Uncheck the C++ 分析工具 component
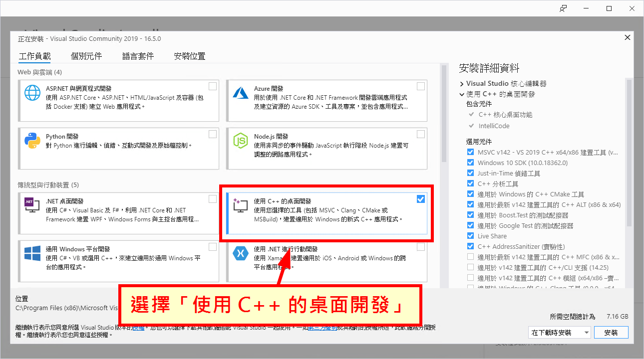 click(470, 183)
